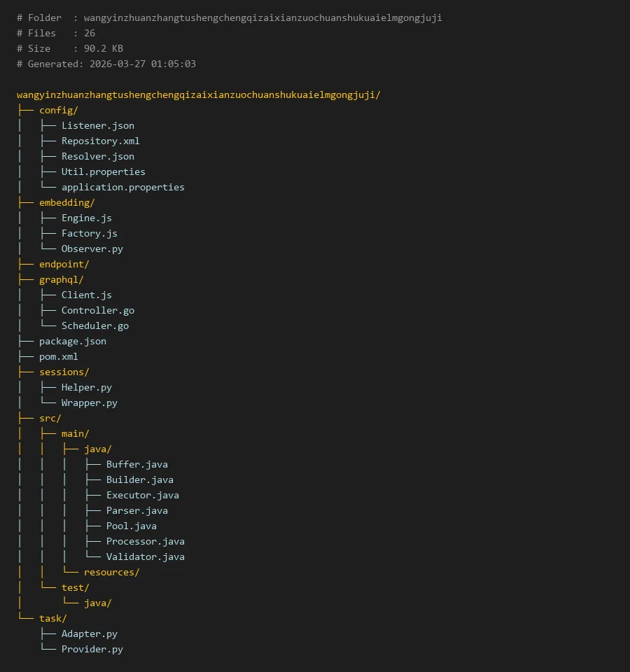This screenshot has height=672, width=630.
Task: Select Wrapper.py under sessions
Action: 89,402
